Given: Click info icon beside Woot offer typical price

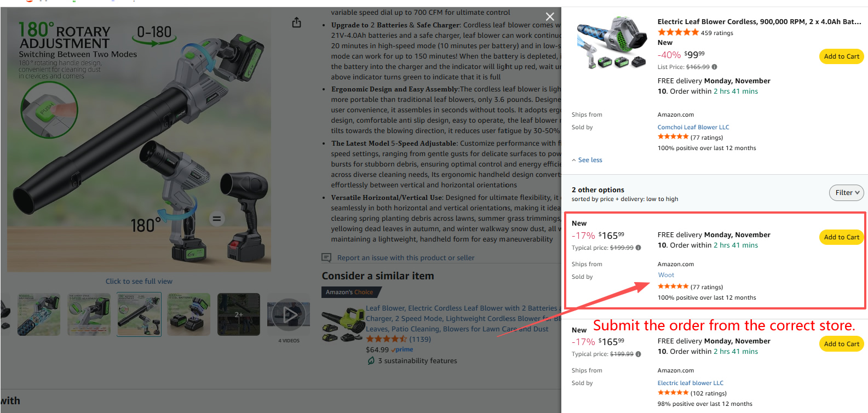Looking at the screenshot, I should click(638, 248).
